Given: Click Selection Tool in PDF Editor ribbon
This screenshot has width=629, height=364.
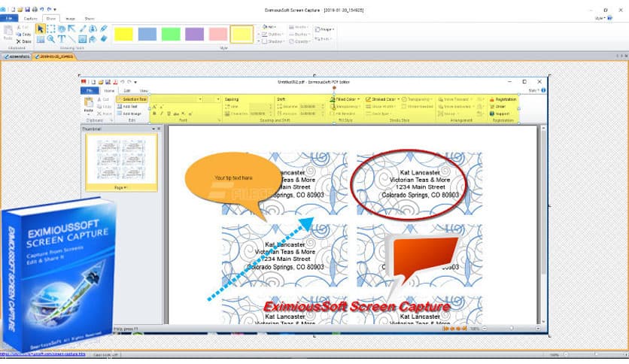Looking at the screenshot, I should tap(132, 99).
